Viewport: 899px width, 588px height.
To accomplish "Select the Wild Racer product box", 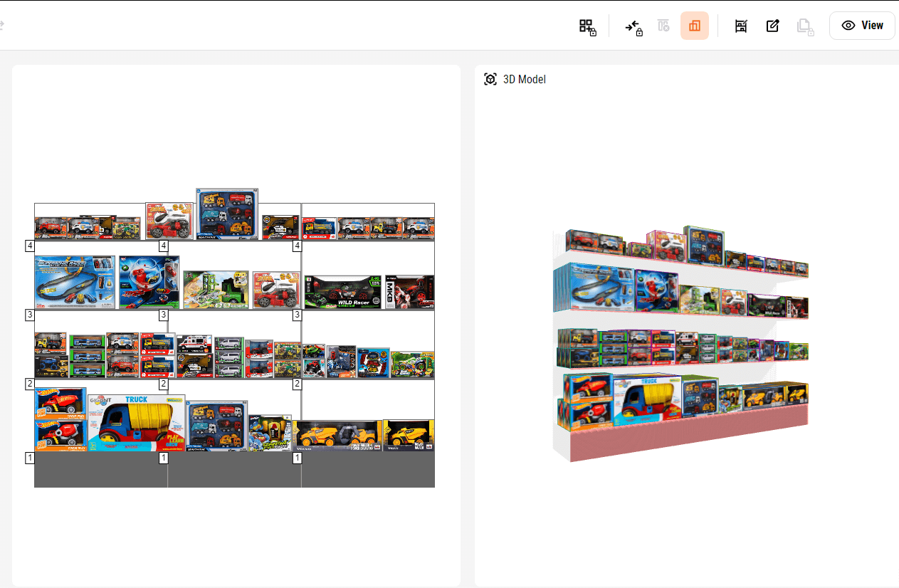I will (342, 293).
